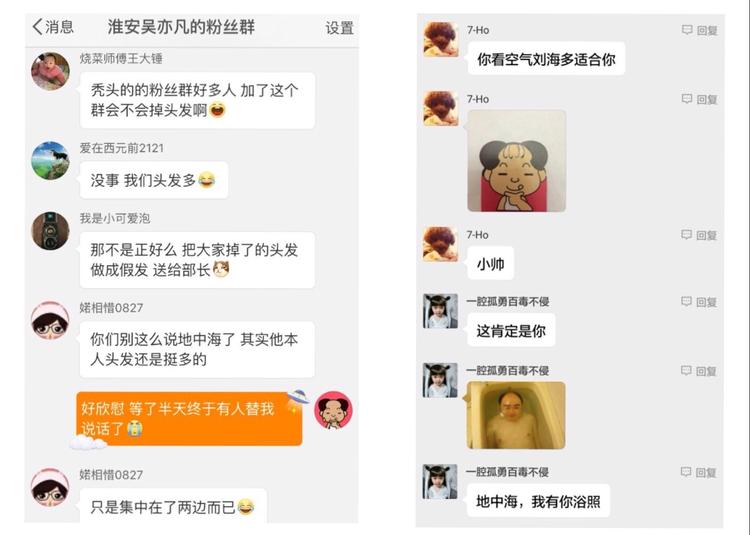
Task: Reply to bathtub photo message
Action: [699, 371]
